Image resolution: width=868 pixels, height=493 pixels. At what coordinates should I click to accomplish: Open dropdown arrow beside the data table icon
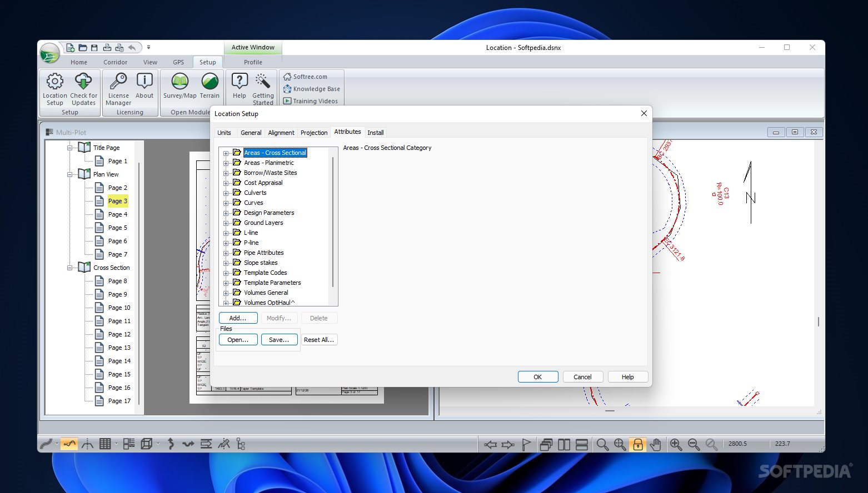116,444
